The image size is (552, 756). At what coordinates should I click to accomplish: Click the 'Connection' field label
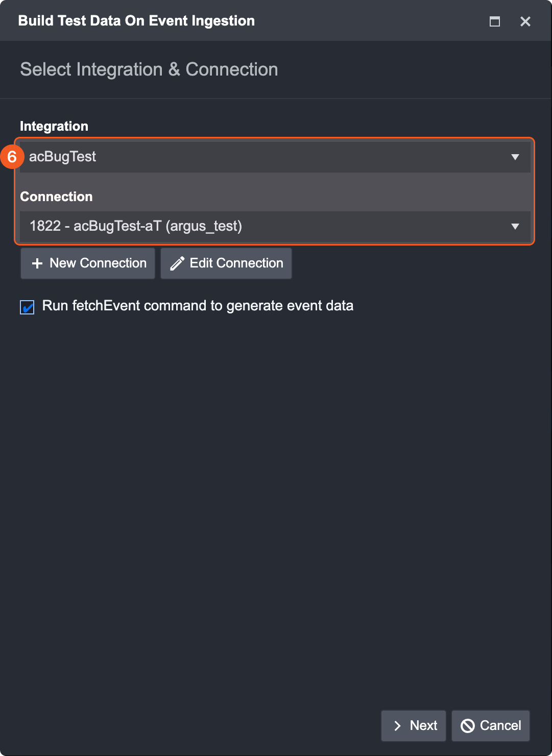pyautogui.click(x=56, y=197)
